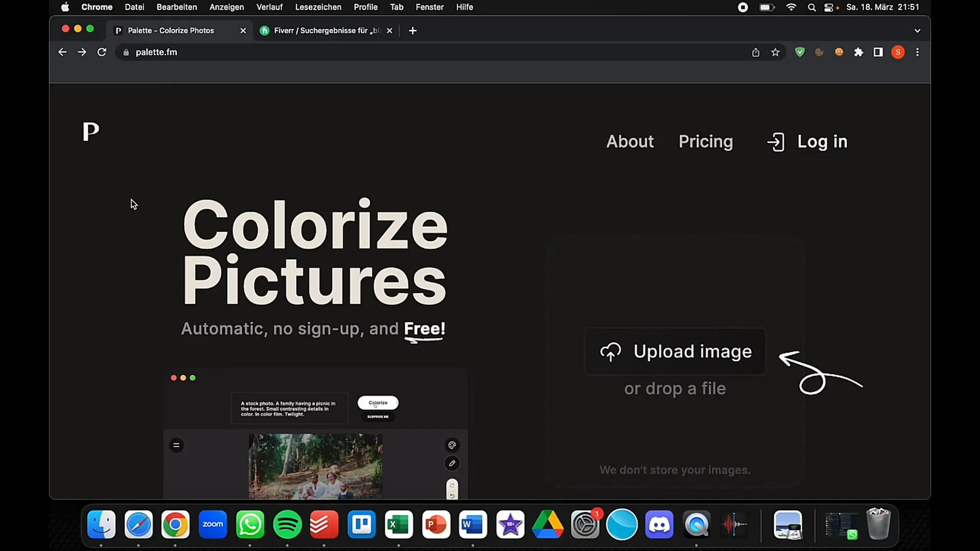
Task: Click the pencil/edit icon in preview
Action: click(x=452, y=463)
